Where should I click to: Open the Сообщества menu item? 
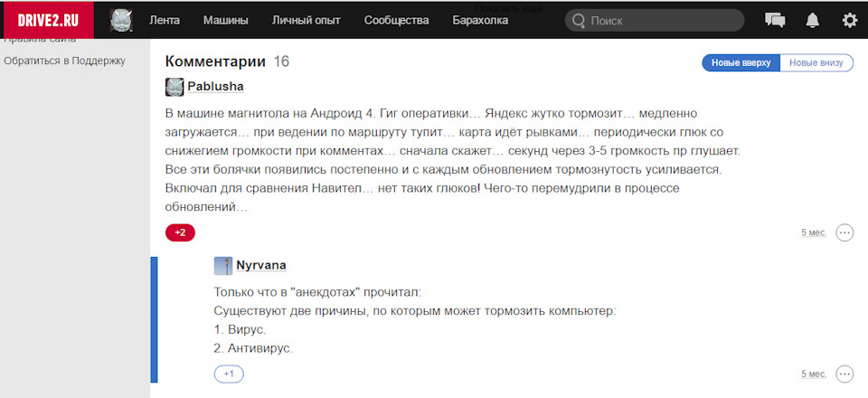pyautogui.click(x=396, y=21)
